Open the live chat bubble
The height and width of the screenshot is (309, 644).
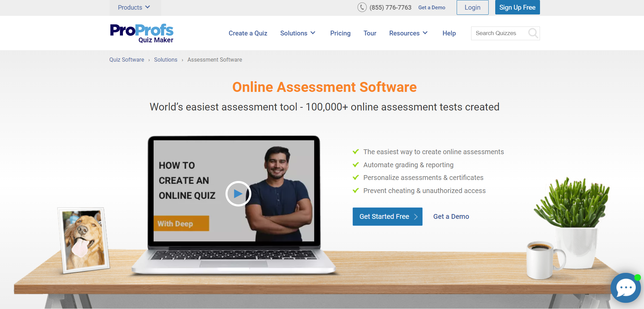(625, 288)
